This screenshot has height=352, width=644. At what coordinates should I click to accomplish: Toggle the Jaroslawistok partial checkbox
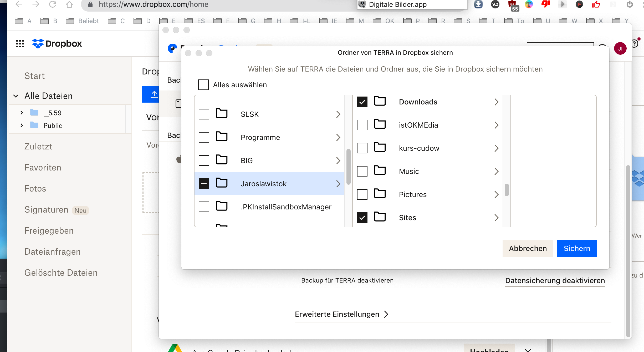click(x=204, y=184)
